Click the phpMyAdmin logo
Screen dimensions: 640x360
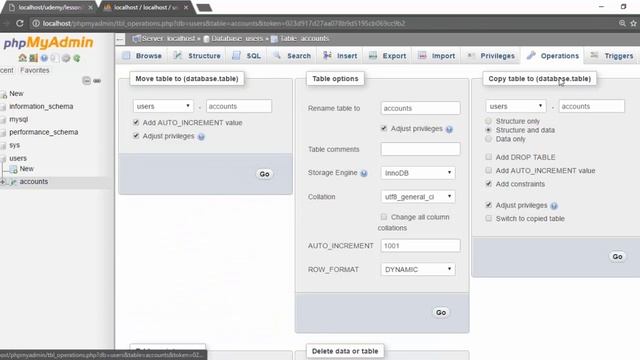coord(48,42)
